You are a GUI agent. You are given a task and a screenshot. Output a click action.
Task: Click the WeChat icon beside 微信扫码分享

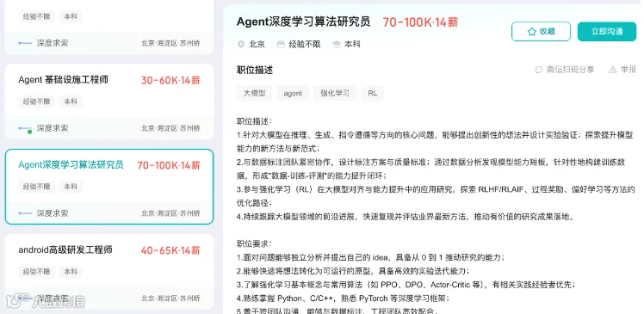coord(539,70)
